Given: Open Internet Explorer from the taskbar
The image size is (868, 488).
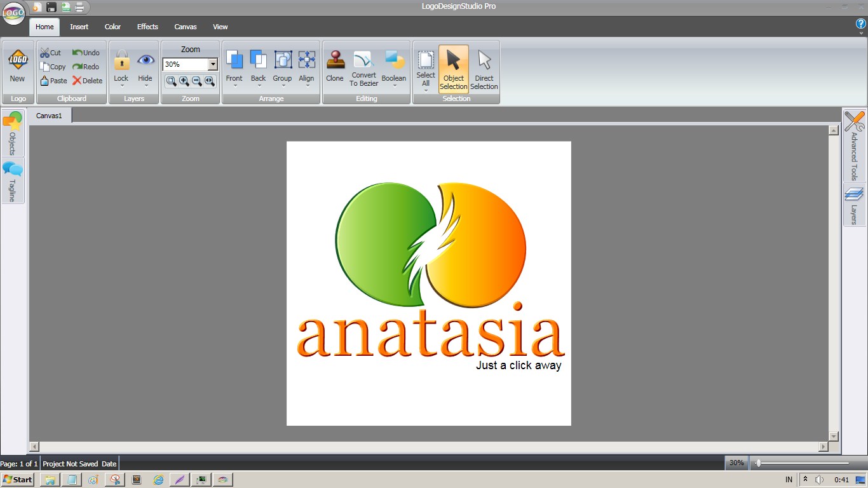Looking at the screenshot, I should pos(158,480).
